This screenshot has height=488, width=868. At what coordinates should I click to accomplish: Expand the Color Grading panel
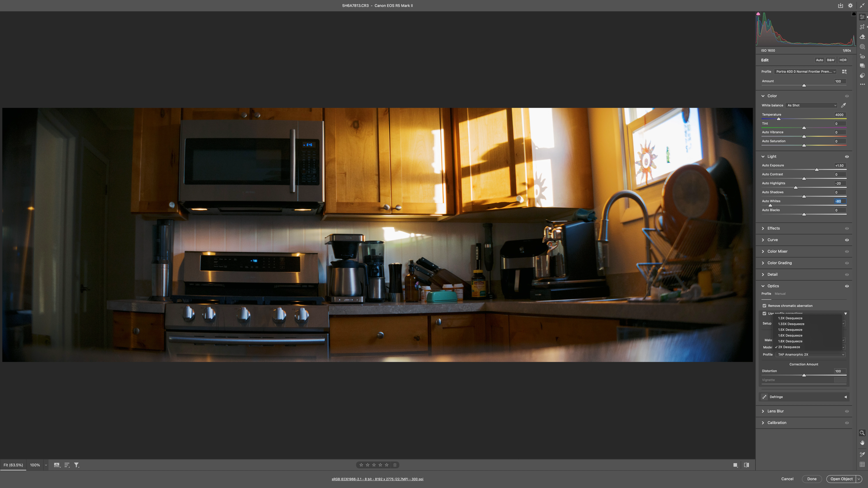tap(779, 263)
